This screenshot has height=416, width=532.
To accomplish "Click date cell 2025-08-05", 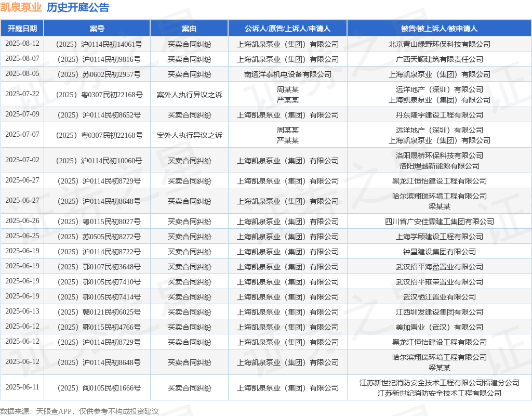I will (x=22, y=73).
